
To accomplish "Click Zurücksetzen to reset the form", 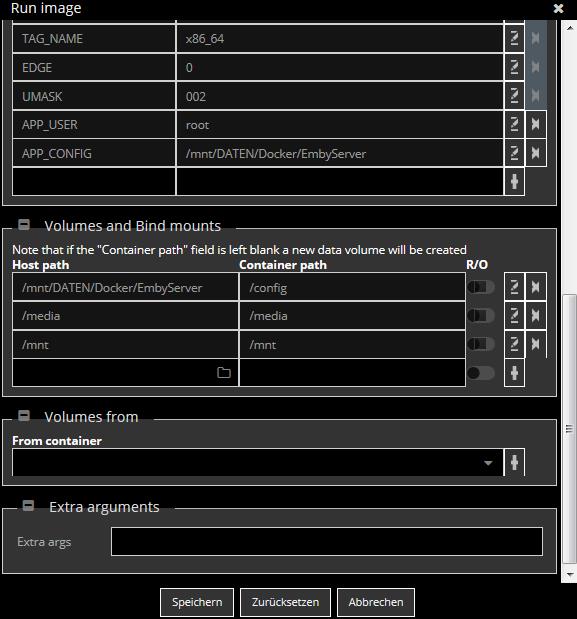I will click(x=285, y=602).
